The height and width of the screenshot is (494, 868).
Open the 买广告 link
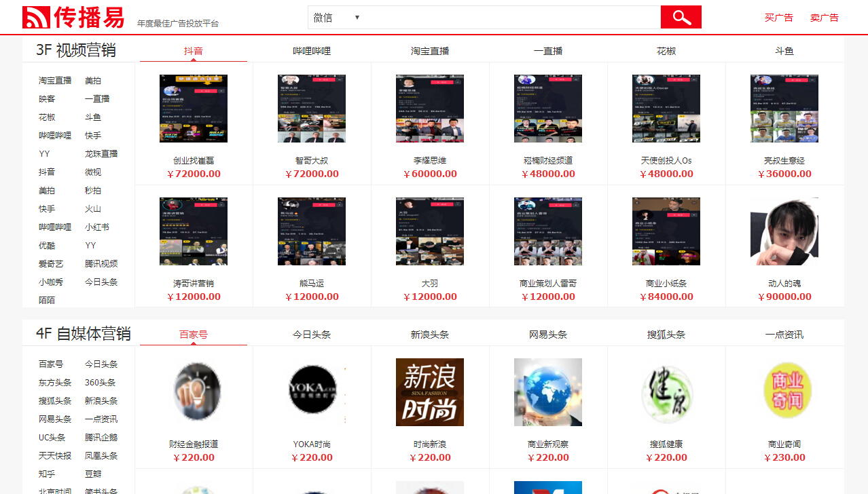(x=778, y=18)
